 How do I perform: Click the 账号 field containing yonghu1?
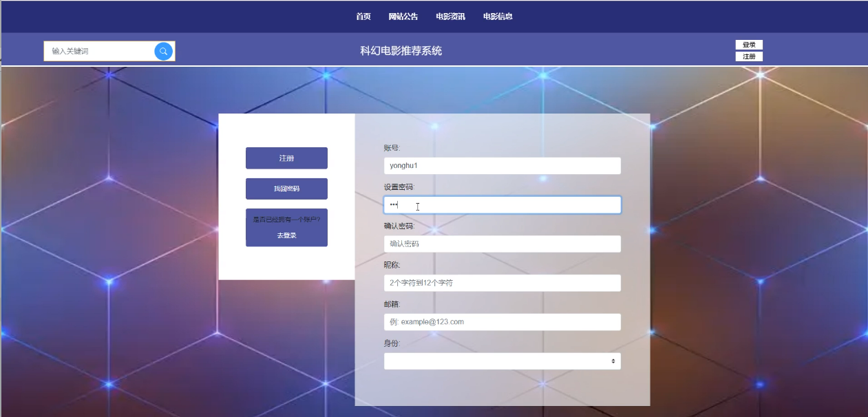point(502,166)
